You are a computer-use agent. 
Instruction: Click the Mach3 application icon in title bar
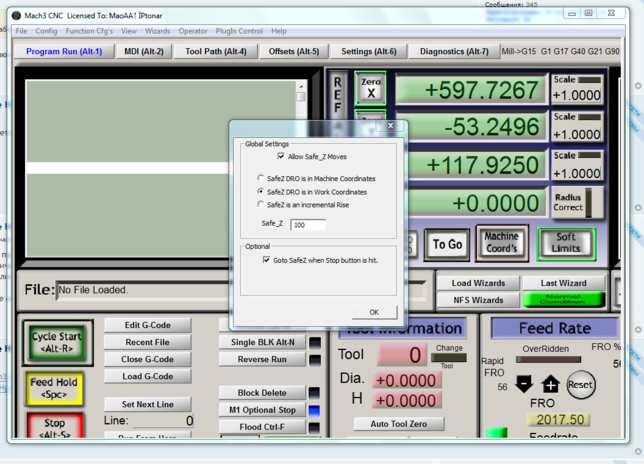[16, 16]
